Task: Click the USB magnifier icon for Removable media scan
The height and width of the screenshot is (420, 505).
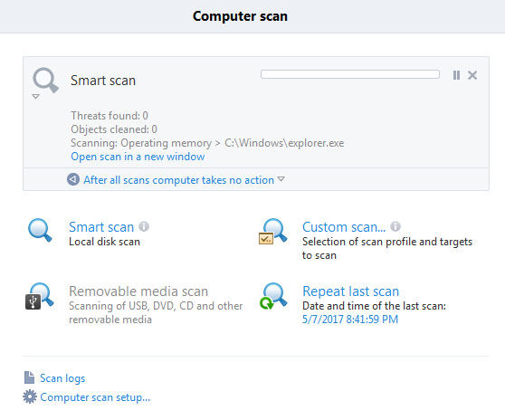Action: pos(39,296)
